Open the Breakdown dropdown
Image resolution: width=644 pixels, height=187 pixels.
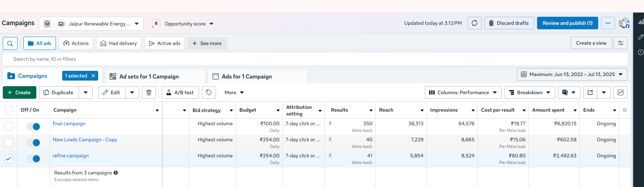pos(530,92)
